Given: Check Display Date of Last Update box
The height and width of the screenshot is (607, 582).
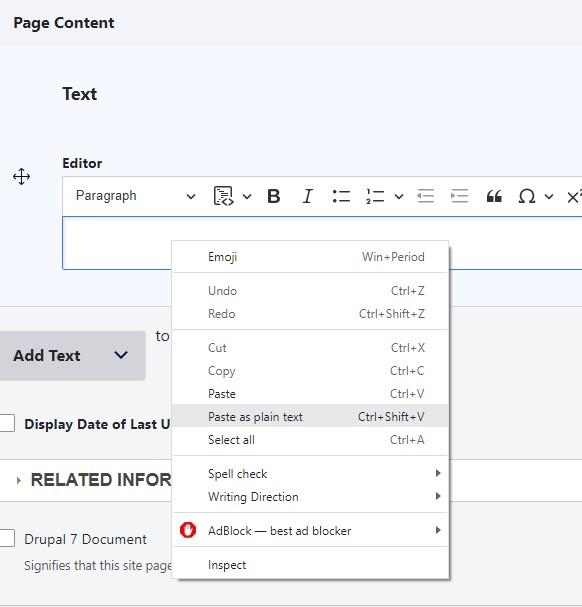Looking at the screenshot, I should [7, 423].
